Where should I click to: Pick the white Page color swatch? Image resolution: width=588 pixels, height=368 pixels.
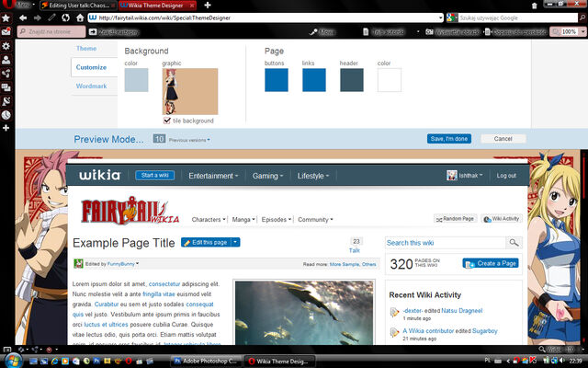pyautogui.click(x=390, y=80)
